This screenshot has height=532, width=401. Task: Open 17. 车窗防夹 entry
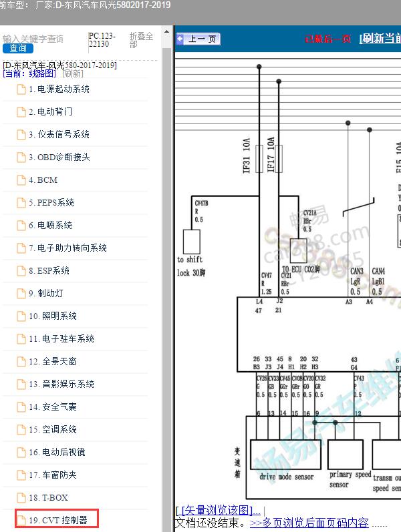click(53, 475)
